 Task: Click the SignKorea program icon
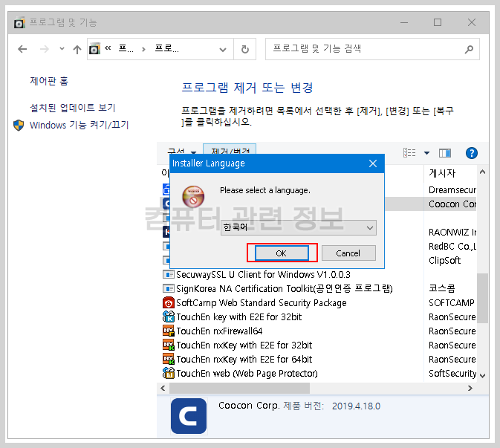[169, 288]
